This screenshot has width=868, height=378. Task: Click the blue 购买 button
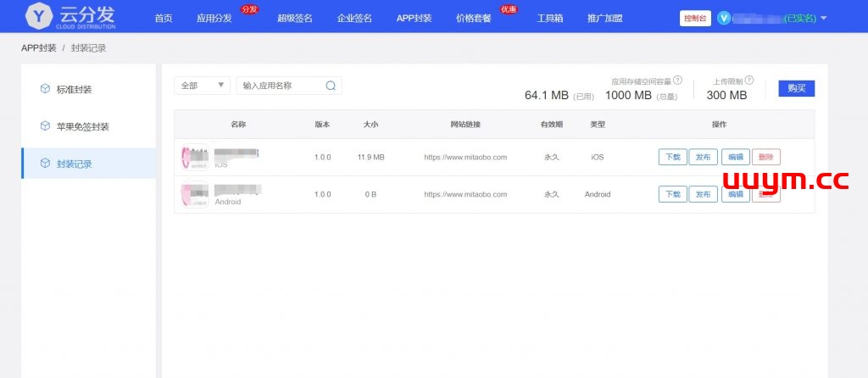click(x=796, y=88)
